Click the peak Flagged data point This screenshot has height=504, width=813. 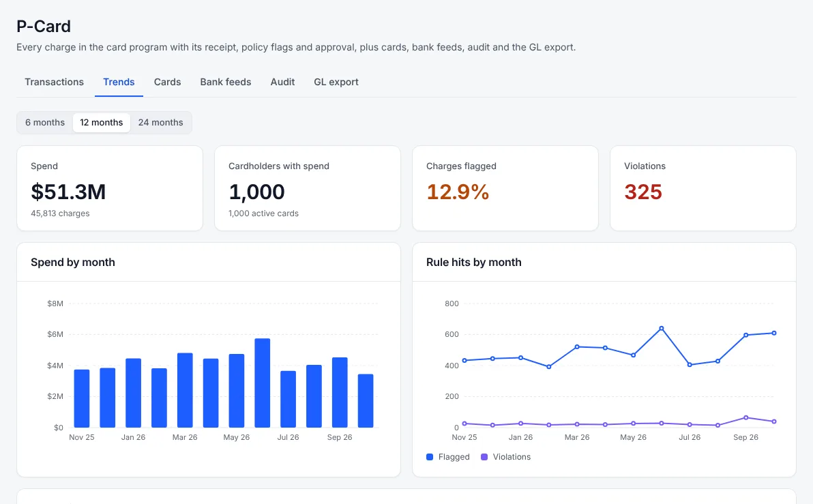pyautogui.click(x=662, y=328)
